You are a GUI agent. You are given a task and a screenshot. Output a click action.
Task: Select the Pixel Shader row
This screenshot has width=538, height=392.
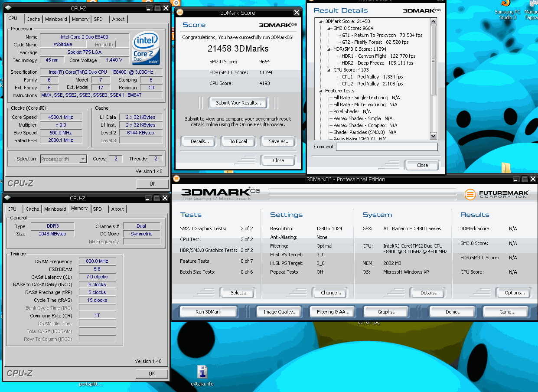pos(352,111)
